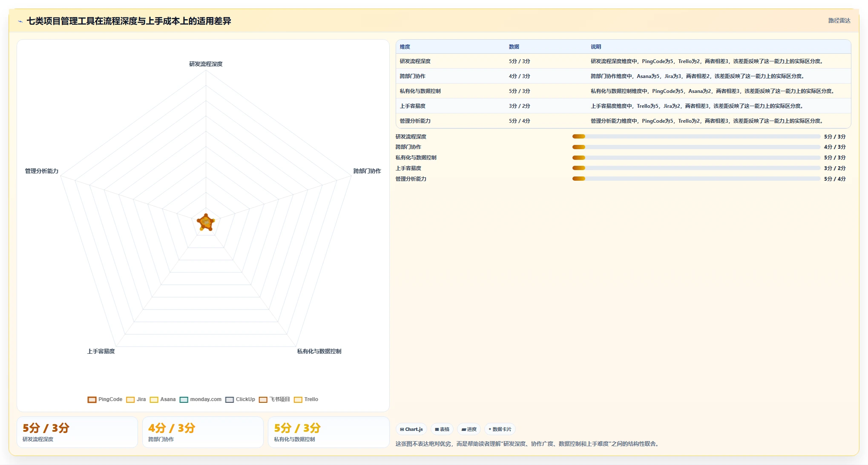Click the 私有化与数据控制 progress bar
This screenshot has width=868, height=465.
[696, 158]
